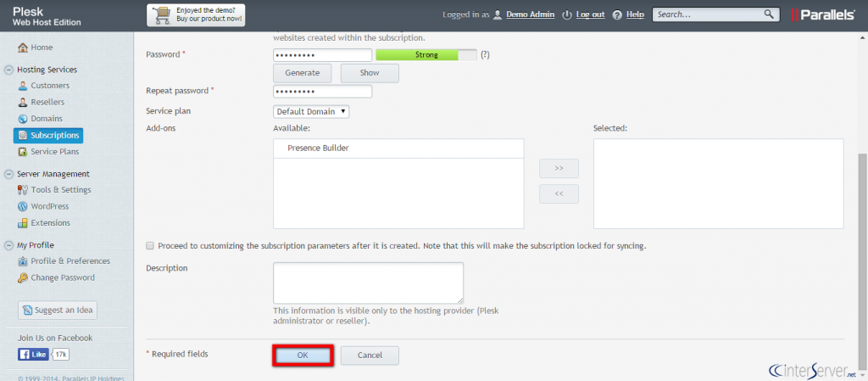Click the Help link
The height and width of the screenshot is (381, 868).
[635, 15]
